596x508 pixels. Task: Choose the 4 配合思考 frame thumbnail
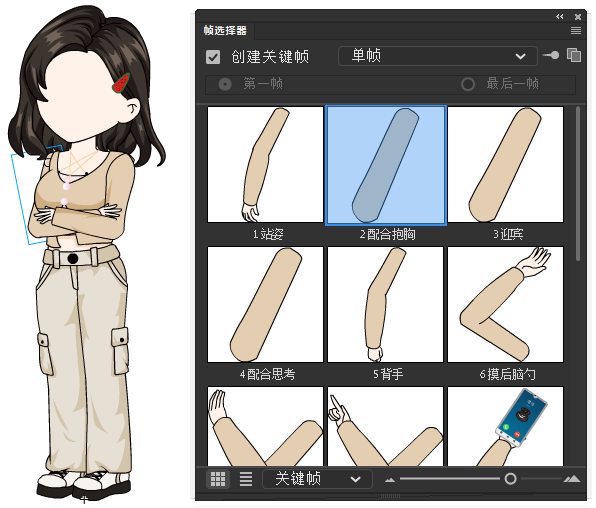coord(265,305)
